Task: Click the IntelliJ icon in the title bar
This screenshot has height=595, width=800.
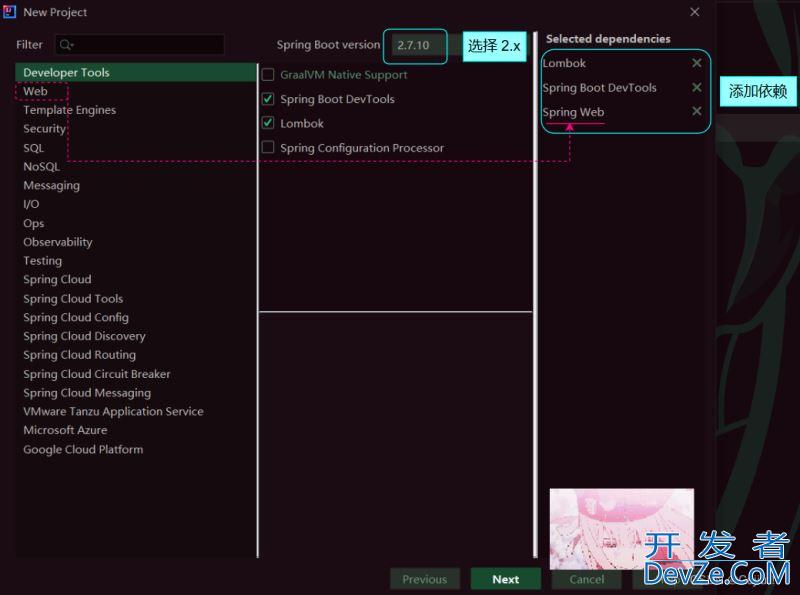Action: coord(9,12)
